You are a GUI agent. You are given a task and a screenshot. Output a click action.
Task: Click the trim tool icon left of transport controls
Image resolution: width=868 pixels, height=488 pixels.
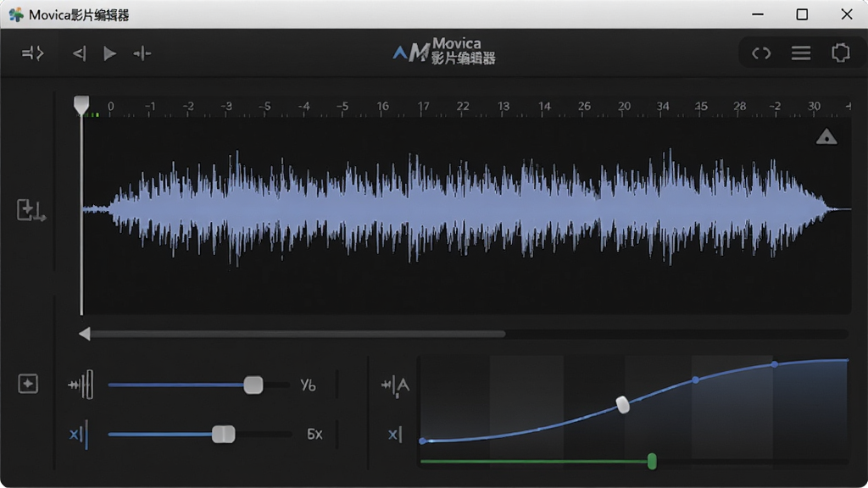pyautogui.click(x=33, y=53)
